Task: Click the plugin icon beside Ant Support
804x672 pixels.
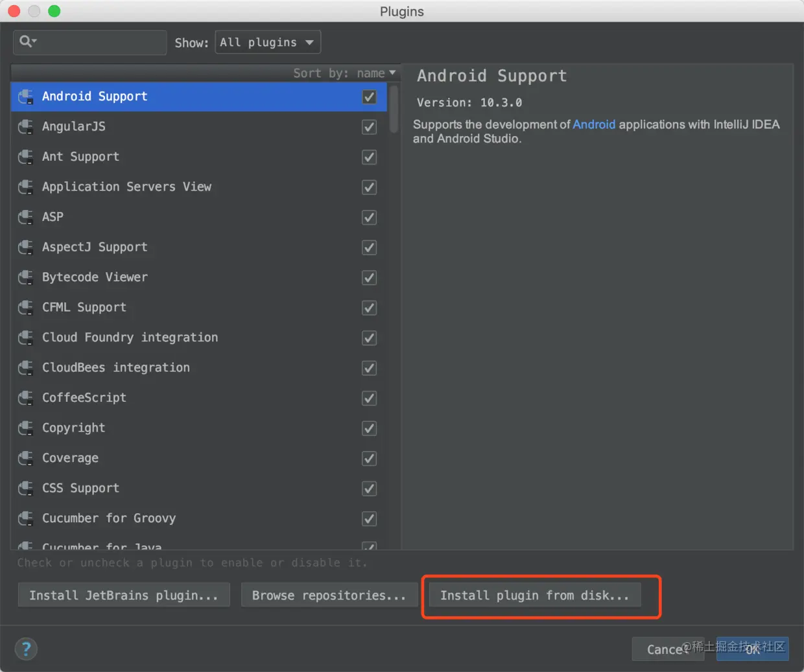Action: (x=26, y=157)
